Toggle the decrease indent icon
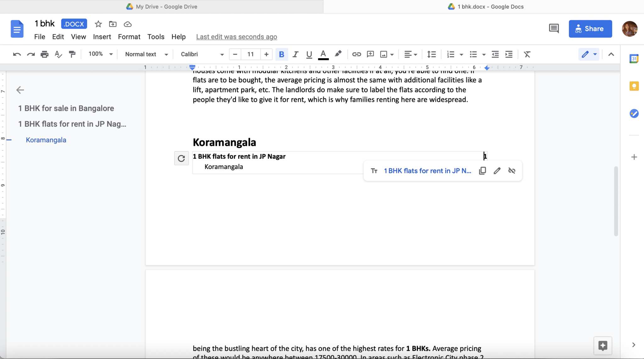Screen dimensions: 644x359 [x=495, y=54]
